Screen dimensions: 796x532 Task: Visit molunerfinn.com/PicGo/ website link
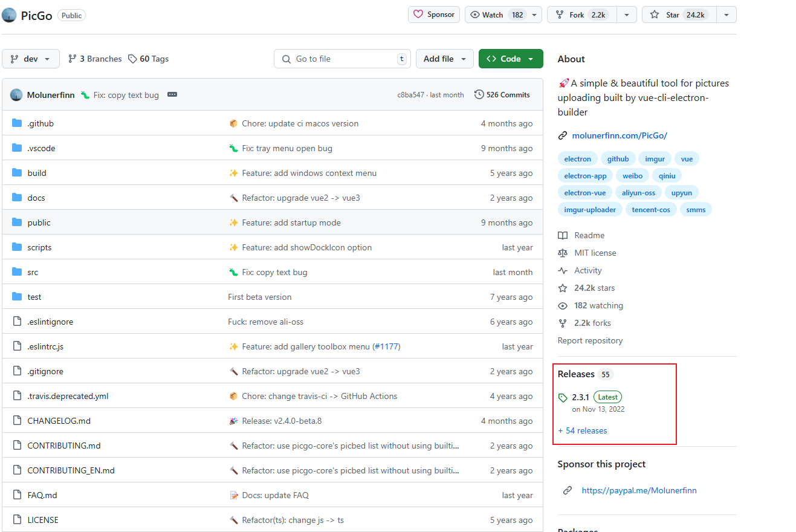(x=620, y=135)
